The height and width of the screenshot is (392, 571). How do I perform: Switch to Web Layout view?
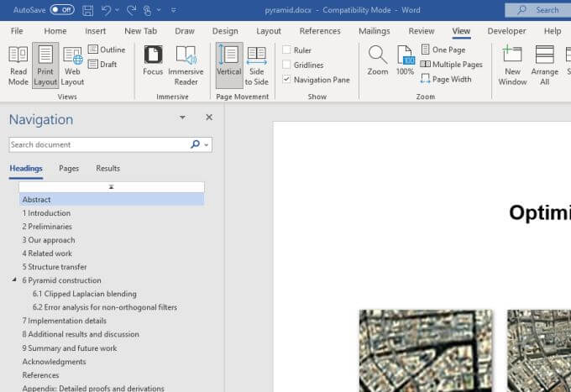[x=72, y=65]
